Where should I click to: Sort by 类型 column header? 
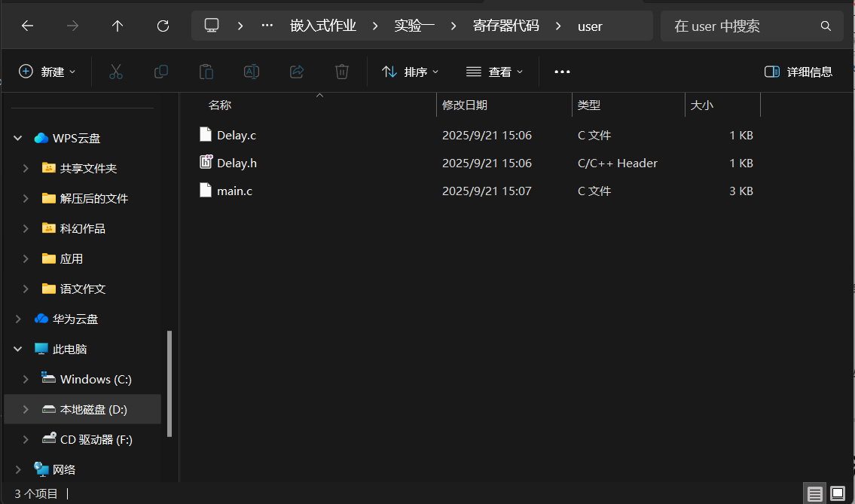[x=589, y=105]
